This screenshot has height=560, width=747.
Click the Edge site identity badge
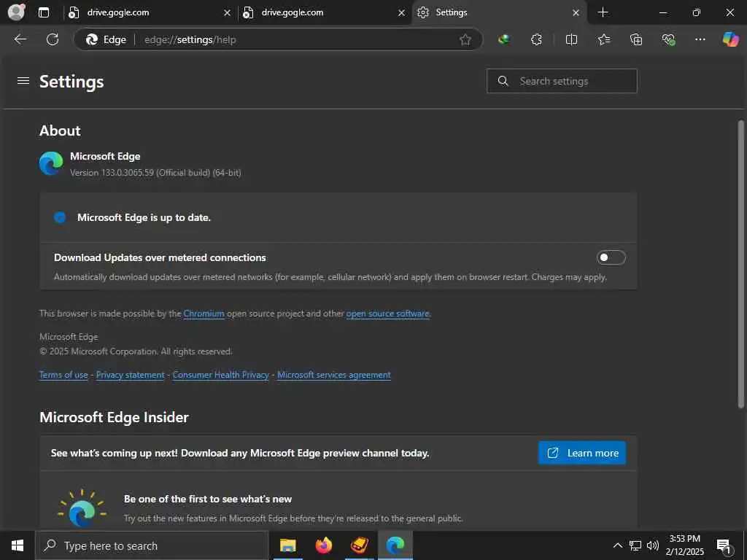[x=106, y=39]
